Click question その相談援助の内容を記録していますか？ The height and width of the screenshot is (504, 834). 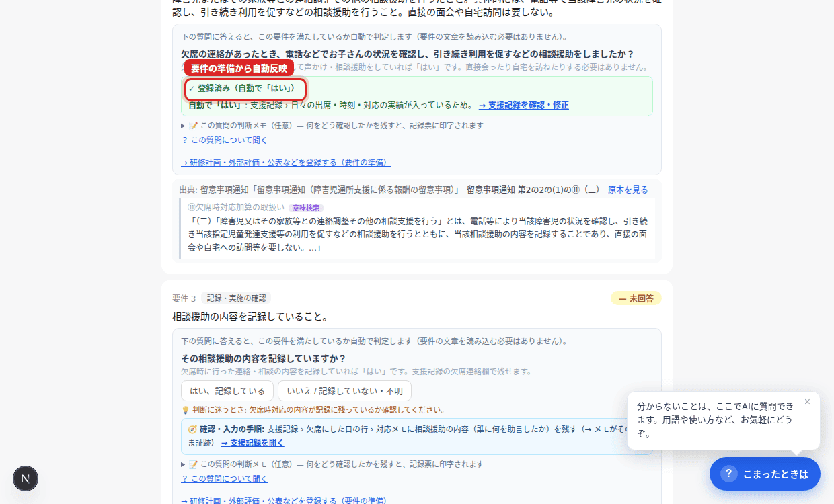264,358
